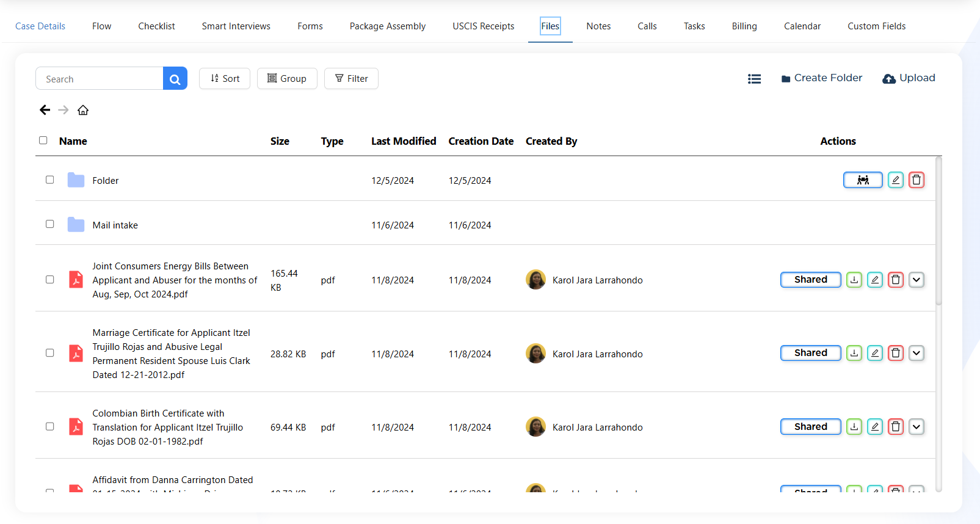Open the Billing tab
Viewport: 980px width, 524px height.
point(744,26)
